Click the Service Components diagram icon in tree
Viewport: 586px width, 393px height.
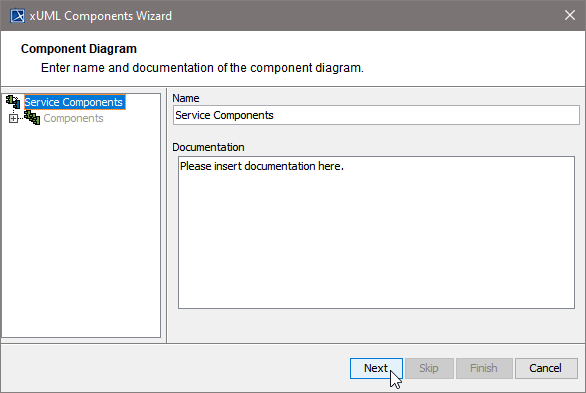click(x=13, y=102)
